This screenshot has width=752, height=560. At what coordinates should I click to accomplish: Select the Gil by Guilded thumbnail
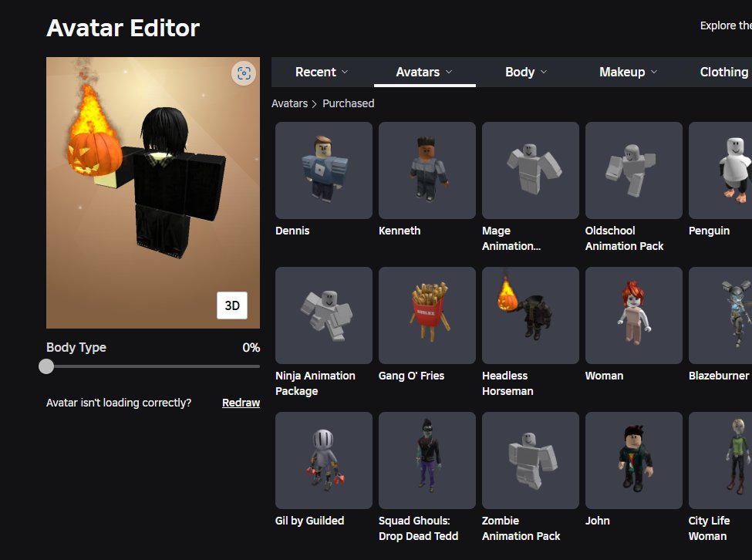(x=324, y=460)
